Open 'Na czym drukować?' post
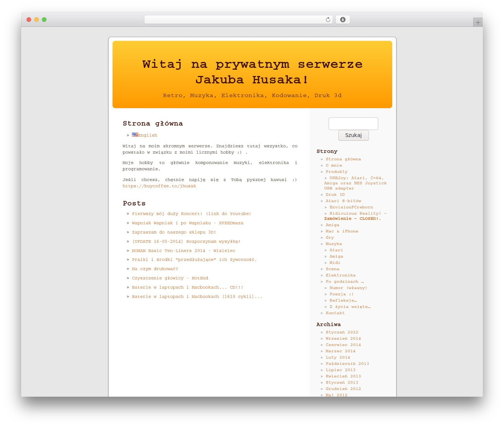 (155, 269)
